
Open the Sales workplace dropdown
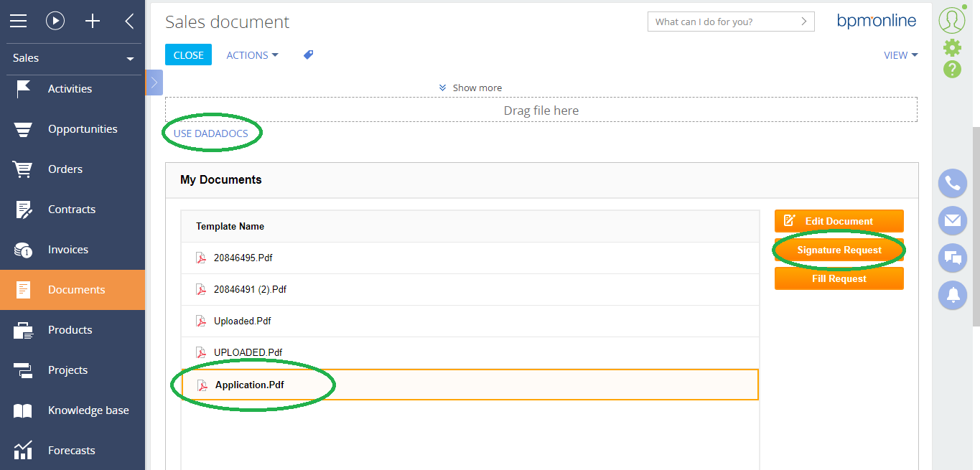[x=73, y=58]
